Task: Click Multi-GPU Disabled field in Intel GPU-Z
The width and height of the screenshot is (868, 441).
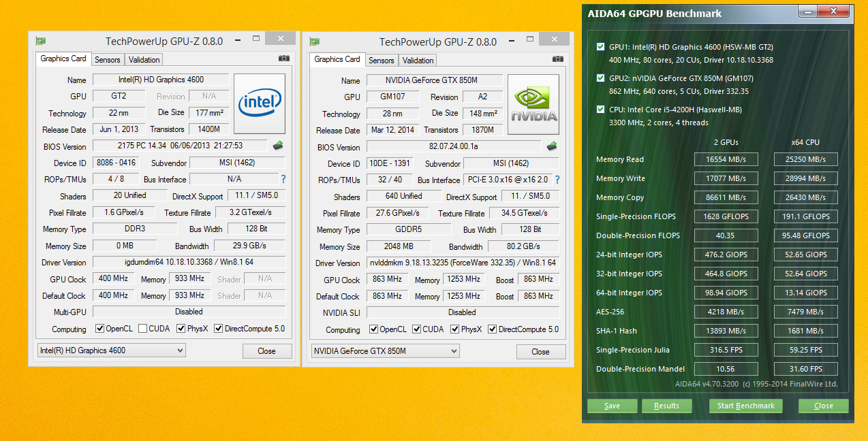Action: (x=189, y=312)
